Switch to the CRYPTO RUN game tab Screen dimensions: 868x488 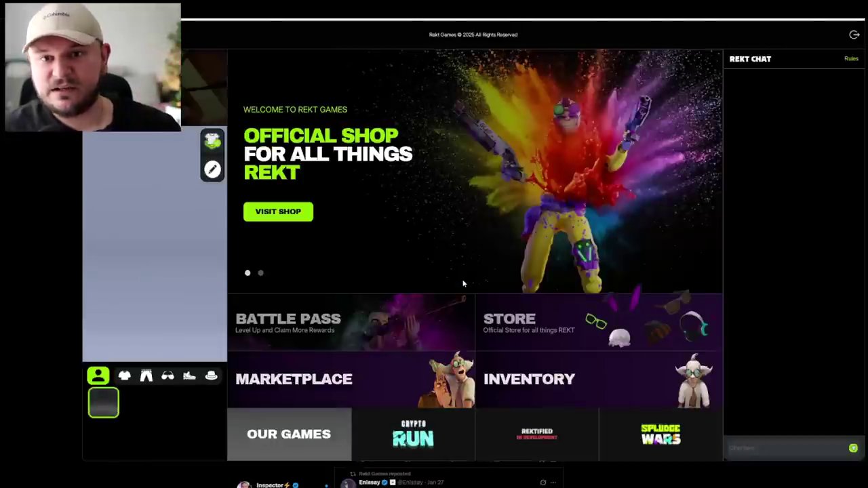(413, 434)
